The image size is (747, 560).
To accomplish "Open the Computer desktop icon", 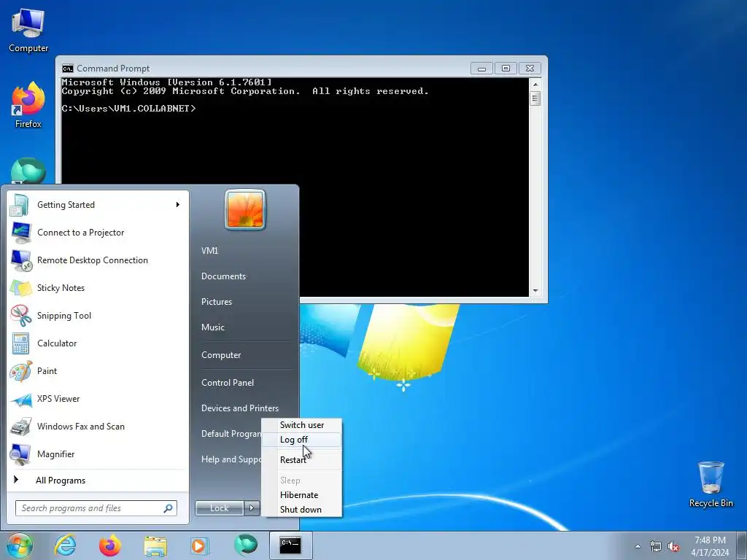I will coord(28,29).
